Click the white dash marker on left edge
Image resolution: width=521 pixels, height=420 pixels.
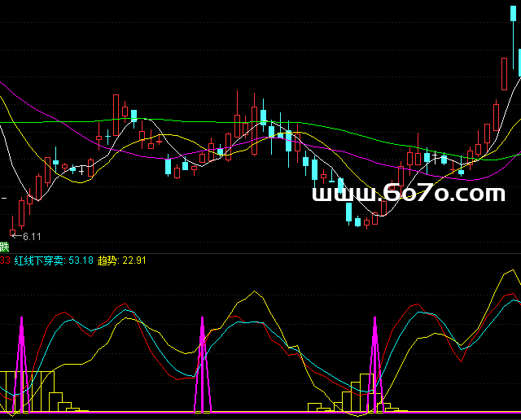tap(3, 198)
